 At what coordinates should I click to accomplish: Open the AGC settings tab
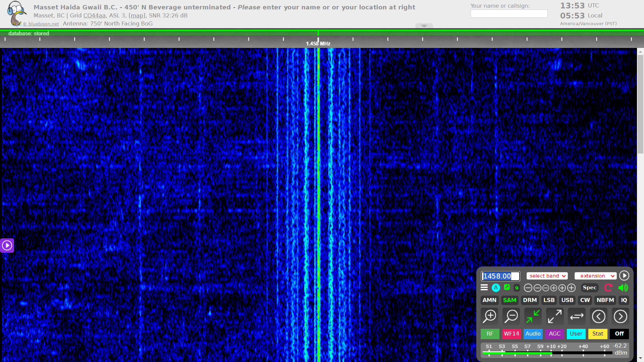coord(554,334)
